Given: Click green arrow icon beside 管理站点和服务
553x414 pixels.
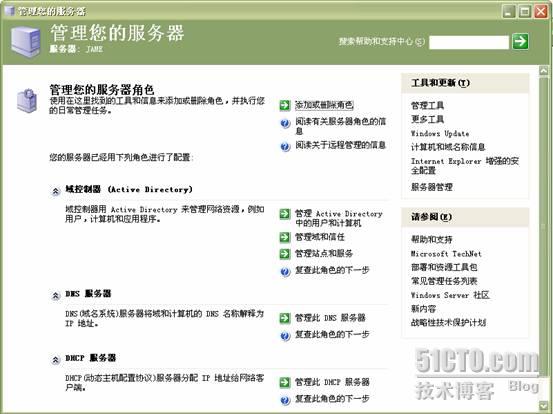Looking at the screenshot, I should tap(285, 254).
